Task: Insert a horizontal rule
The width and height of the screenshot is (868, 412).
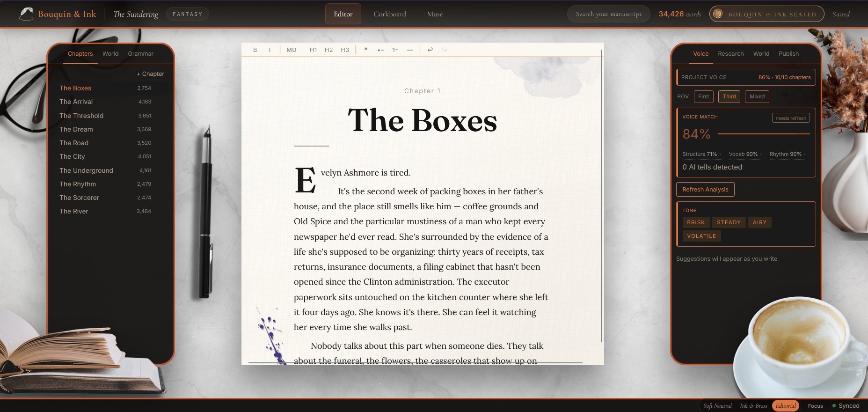Action: [410, 50]
